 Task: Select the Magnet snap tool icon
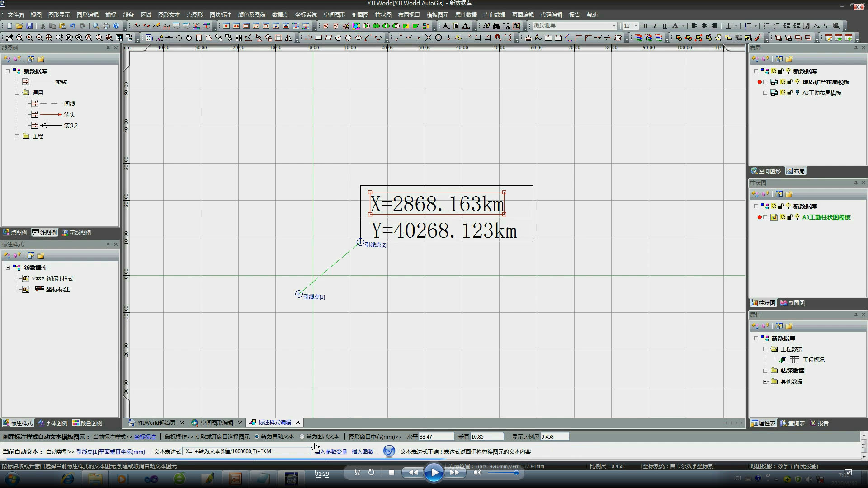[497, 38]
